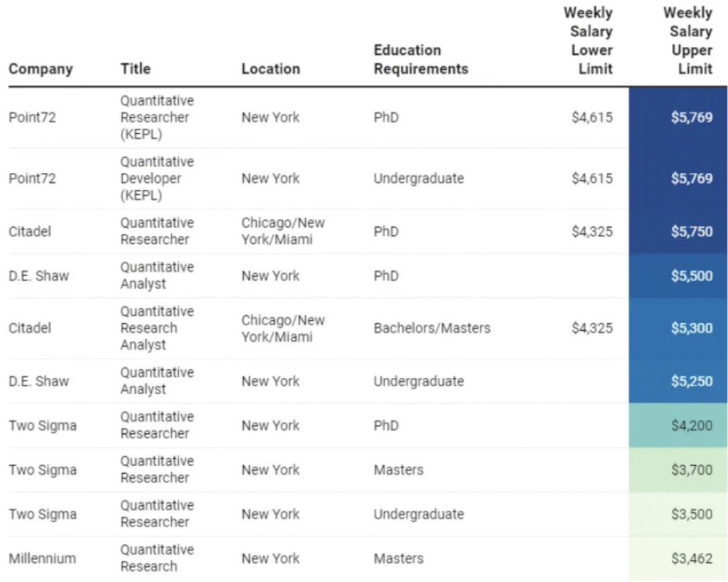Select the teal $4,200 salary cell

click(678, 425)
